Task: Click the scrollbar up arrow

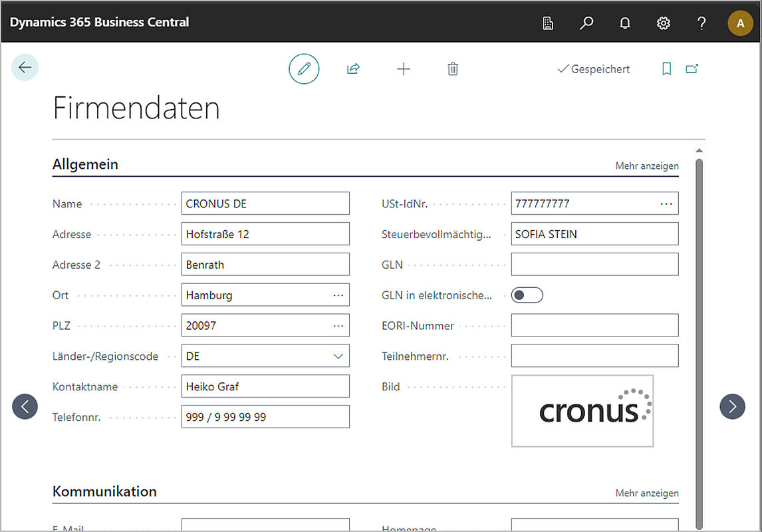Action: coord(699,150)
